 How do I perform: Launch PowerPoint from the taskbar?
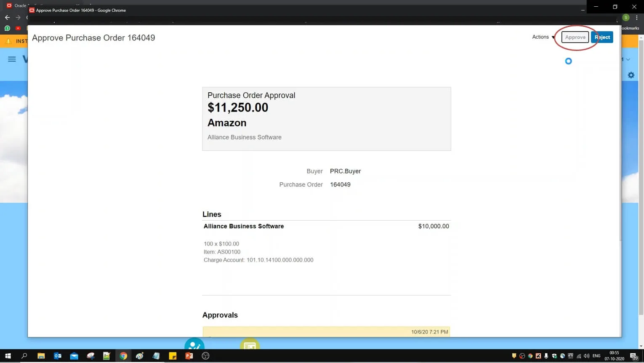pos(189,356)
